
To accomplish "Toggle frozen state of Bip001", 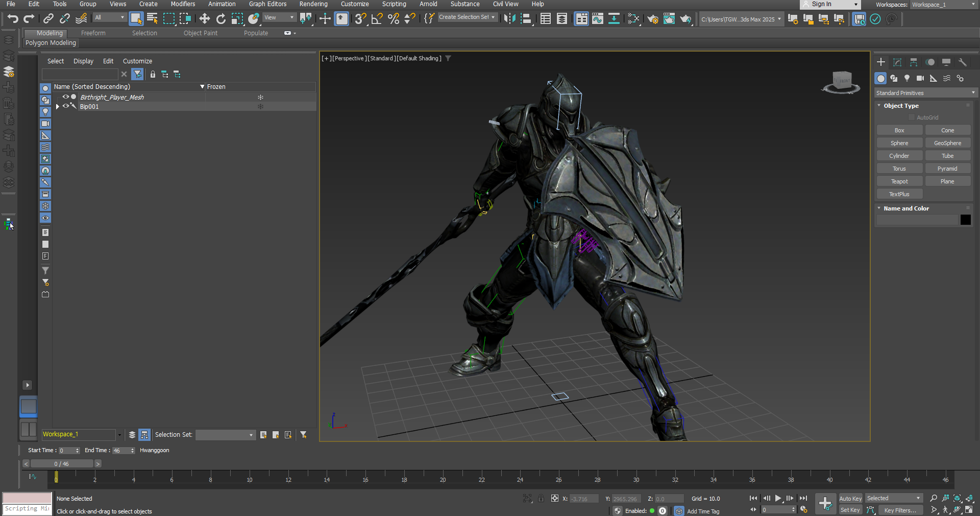I will [260, 106].
